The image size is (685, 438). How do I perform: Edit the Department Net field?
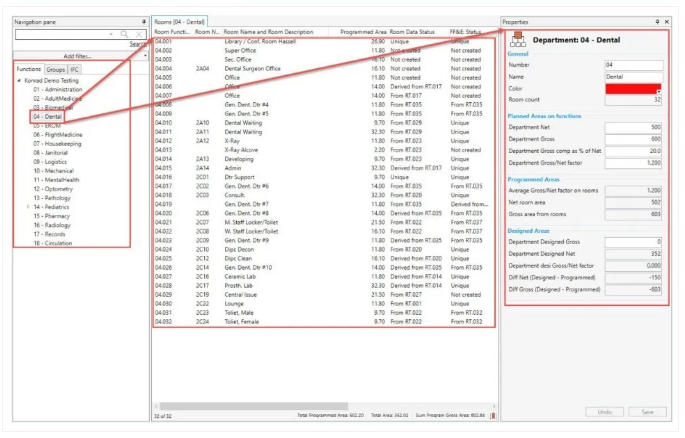(x=633, y=127)
